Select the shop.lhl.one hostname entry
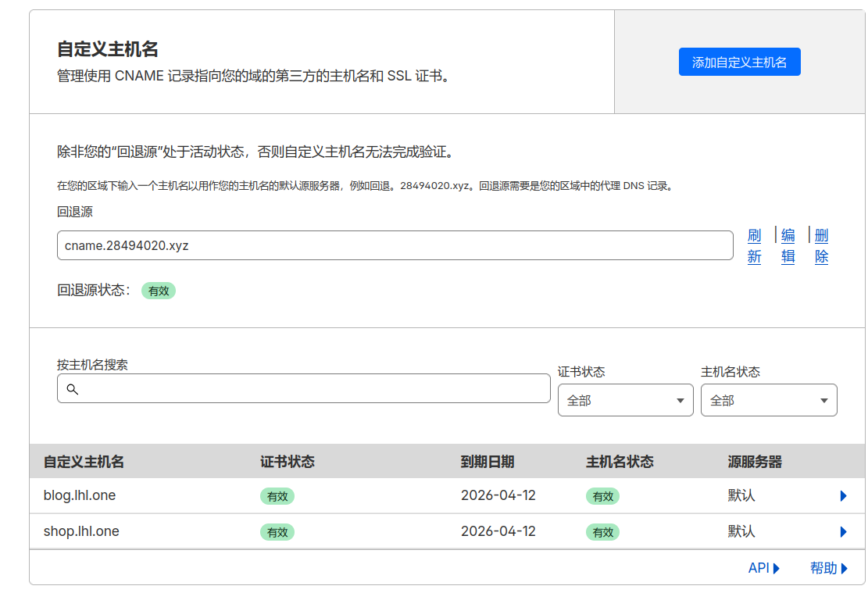 click(x=81, y=531)
